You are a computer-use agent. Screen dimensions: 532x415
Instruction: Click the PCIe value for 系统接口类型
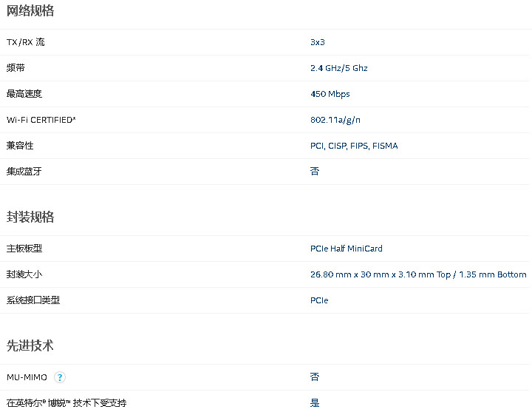coord(319,300)
